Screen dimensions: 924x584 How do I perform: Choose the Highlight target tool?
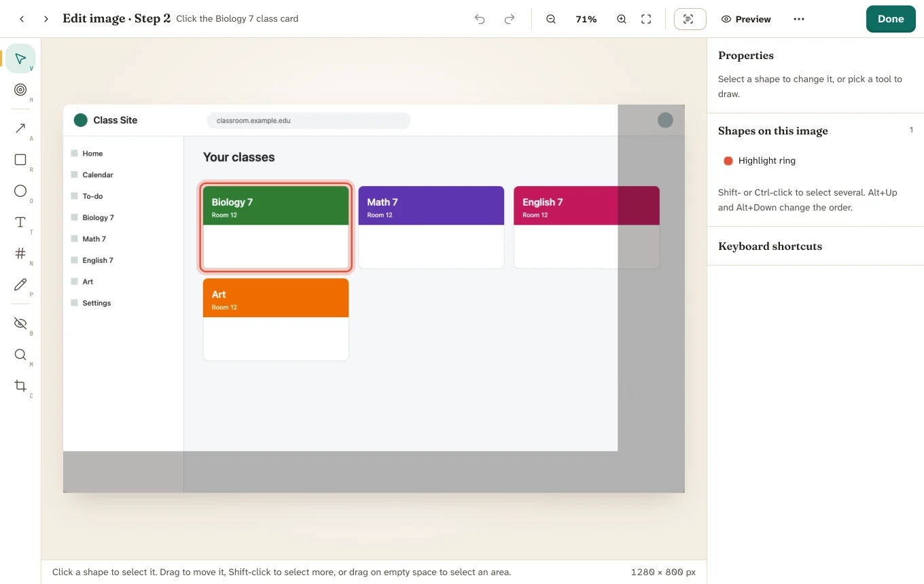20,90
